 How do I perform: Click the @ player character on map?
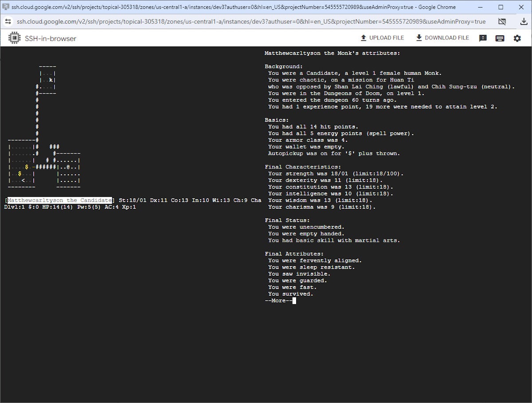[69, 167]
